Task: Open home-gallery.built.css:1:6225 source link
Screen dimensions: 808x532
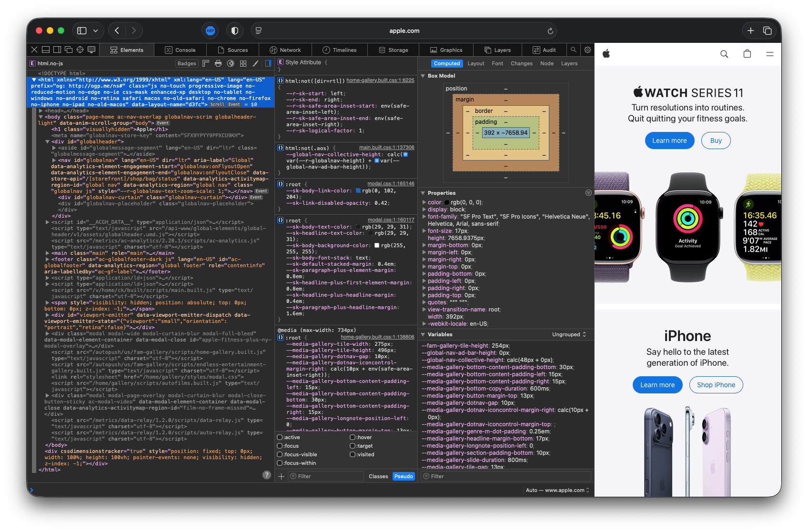Action: pos(380,80)
